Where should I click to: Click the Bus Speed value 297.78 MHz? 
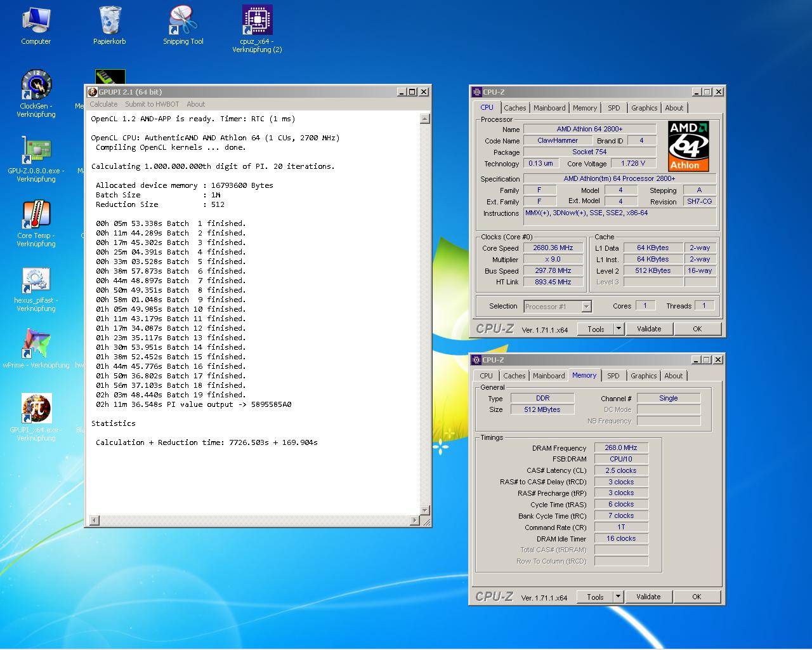pyautogui.click(x=553, y=270)
